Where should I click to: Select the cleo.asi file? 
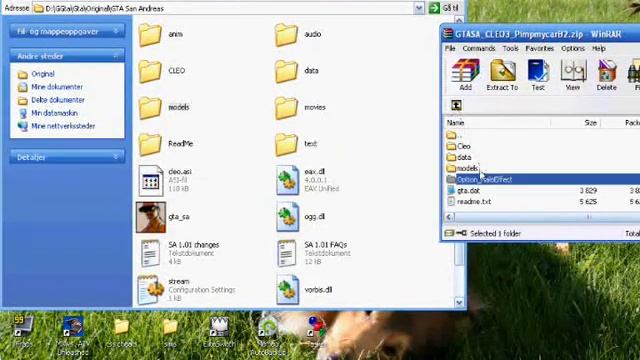click(164, 180)
